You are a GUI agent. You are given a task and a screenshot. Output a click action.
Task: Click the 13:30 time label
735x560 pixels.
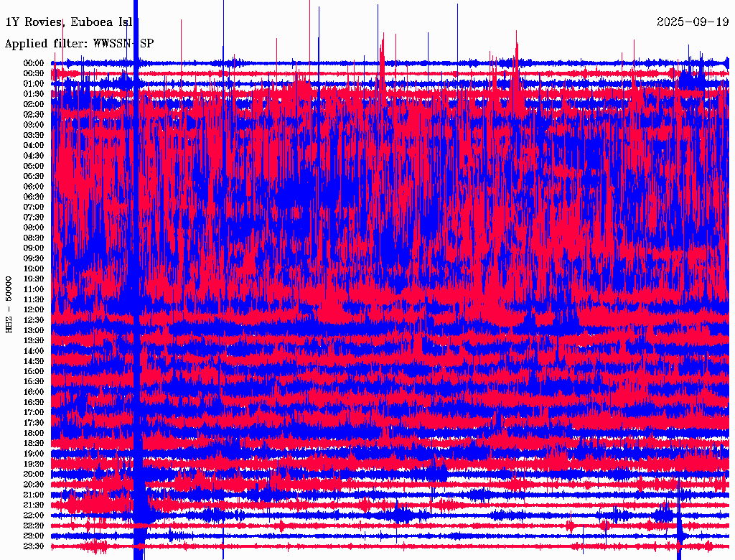pyautogui.click(x=34, y=340)
